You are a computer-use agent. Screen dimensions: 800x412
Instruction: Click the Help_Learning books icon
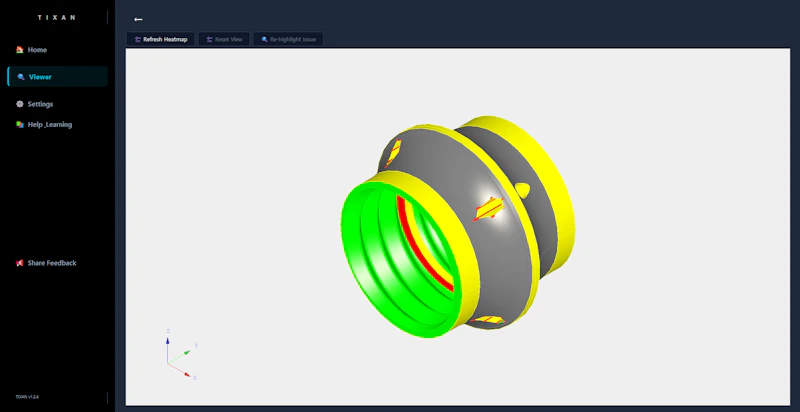(x=20, y=124)
